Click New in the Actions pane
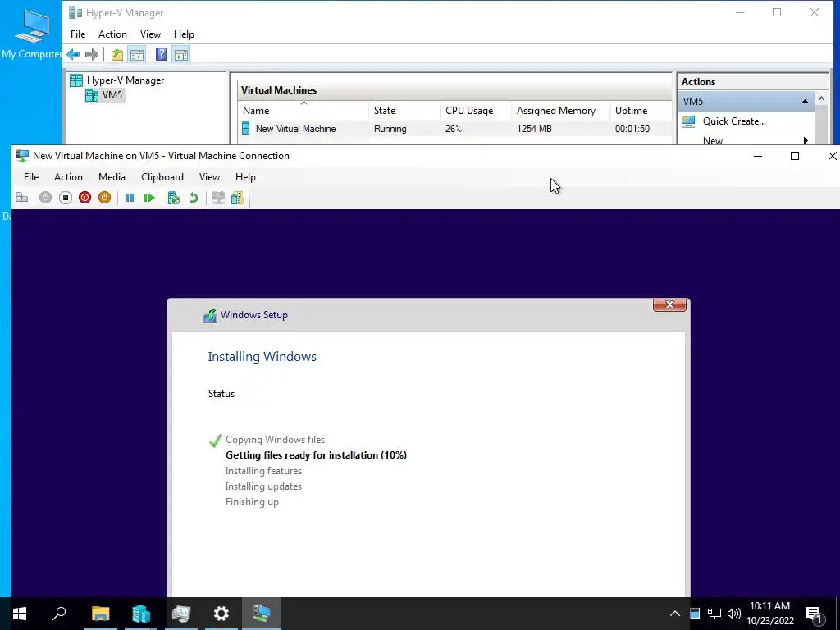This screenshot has width=840, height=630. click(x=713, y=141)
